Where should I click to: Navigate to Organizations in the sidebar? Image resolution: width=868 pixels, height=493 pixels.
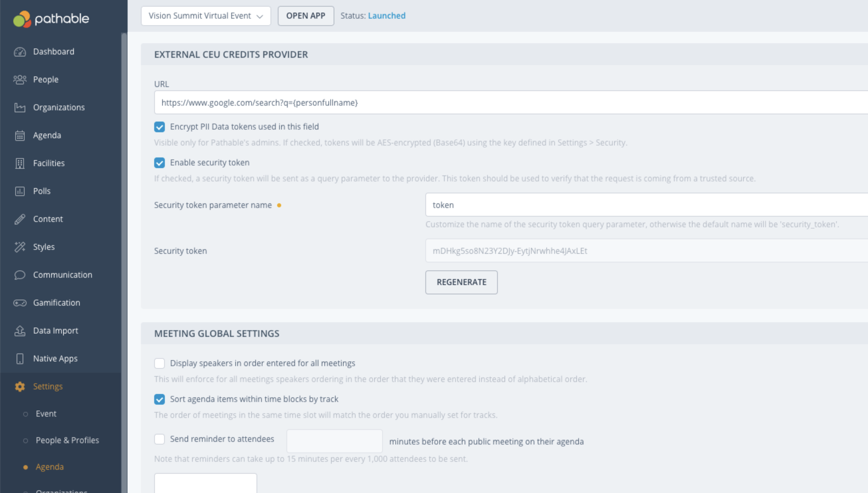(59, 107)
